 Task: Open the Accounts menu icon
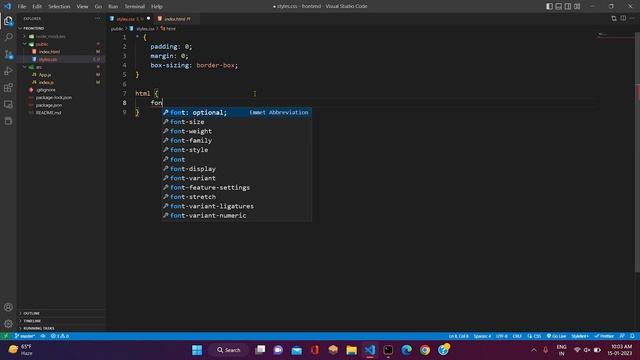pos(8,307)
